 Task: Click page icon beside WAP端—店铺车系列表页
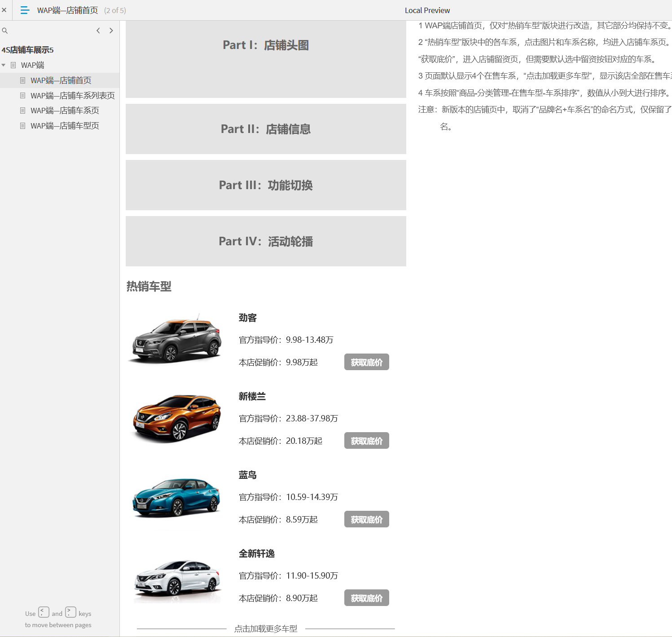(23, 96)
